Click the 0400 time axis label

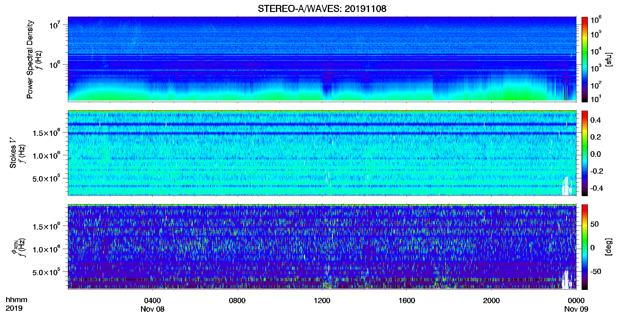[x=152, y=300]
